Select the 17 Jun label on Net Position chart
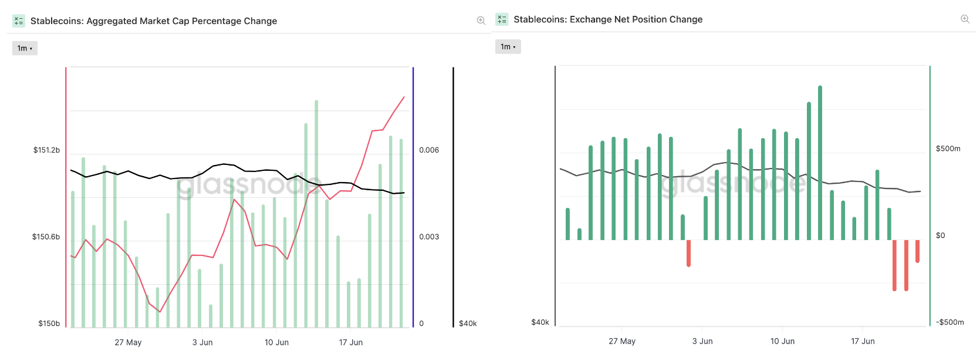Screen dimensions: 980x357 click(x=863, y=341)
